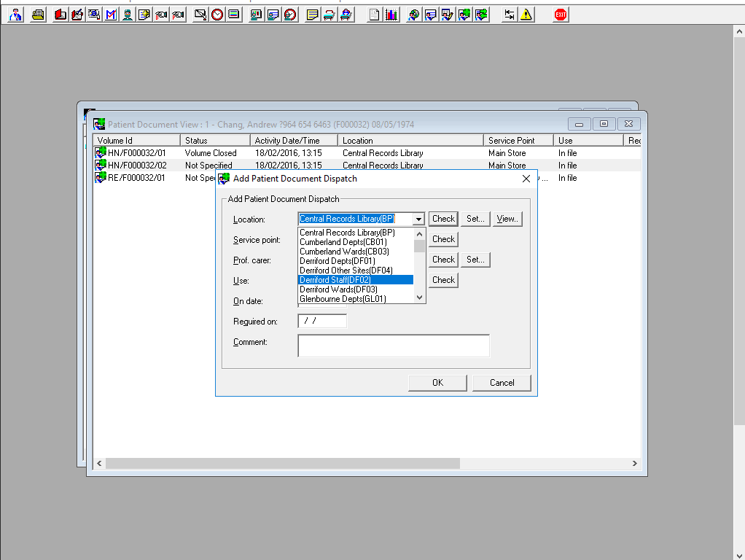
Task: Choose Derriford Depts(DF01) from list
Action: click(x=356, y=261)
